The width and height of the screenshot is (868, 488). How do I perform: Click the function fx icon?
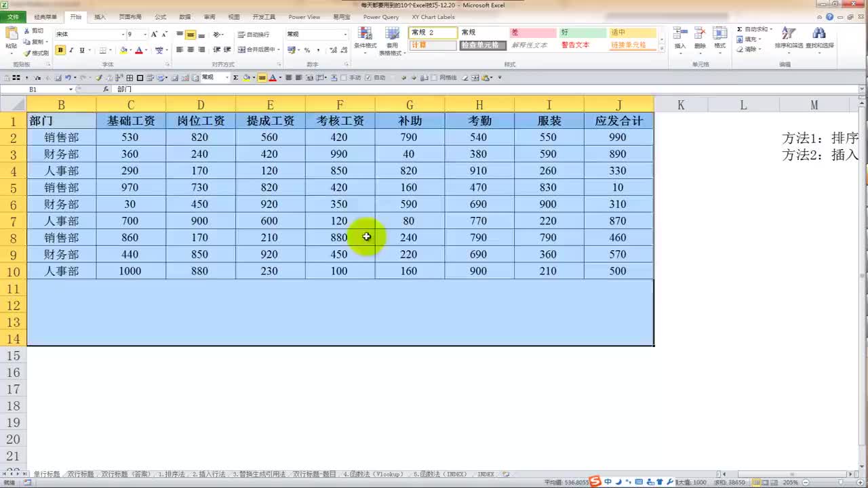pyautogui.click(x=106, y=89)
